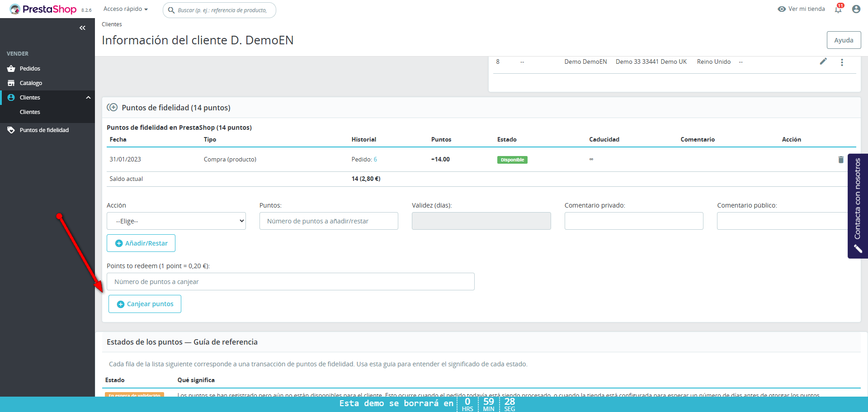This screenshot has width=868, height=412.
Task: Click the Comentario column header
Action: [x=698, y=139]
